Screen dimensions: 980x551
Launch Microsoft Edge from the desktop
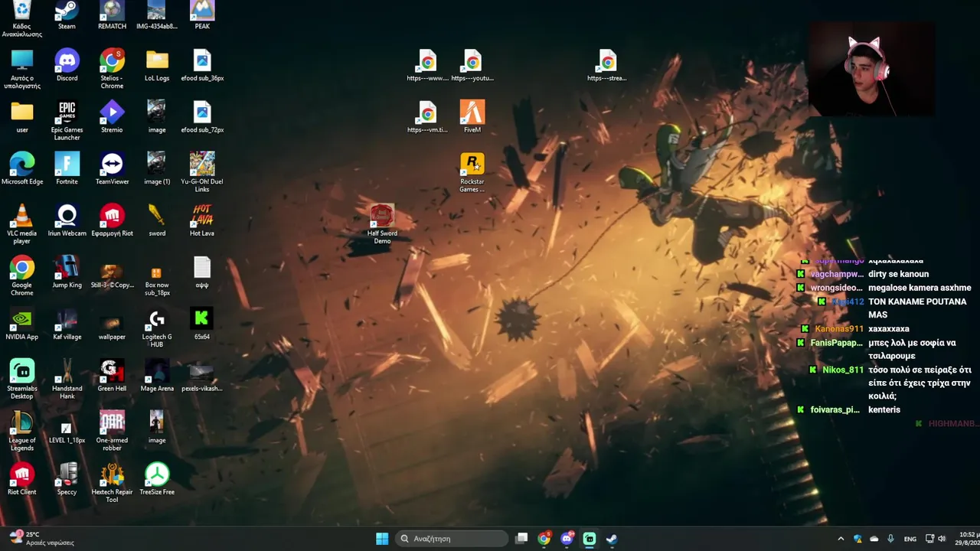point(22,168)
